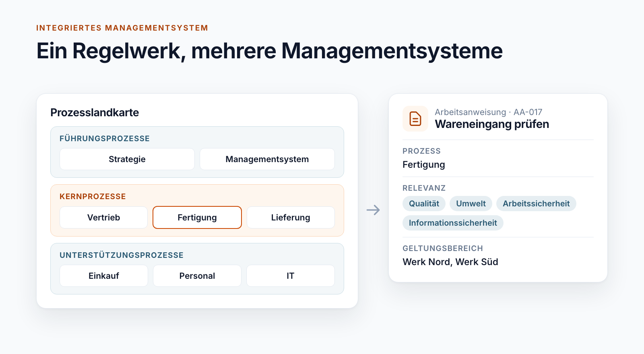Click the RELEVANZ field label
Viewport: 644px width, 354px height.
[424, 188]
